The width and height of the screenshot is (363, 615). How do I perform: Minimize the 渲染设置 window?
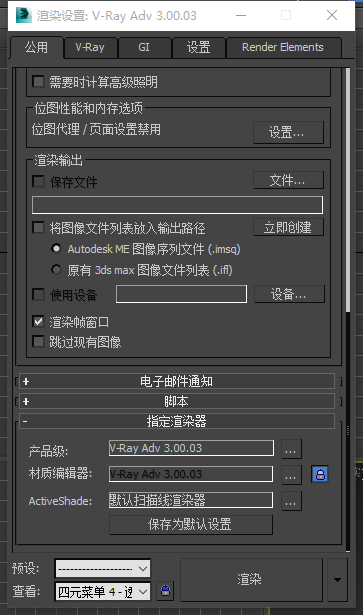(241, 15)
